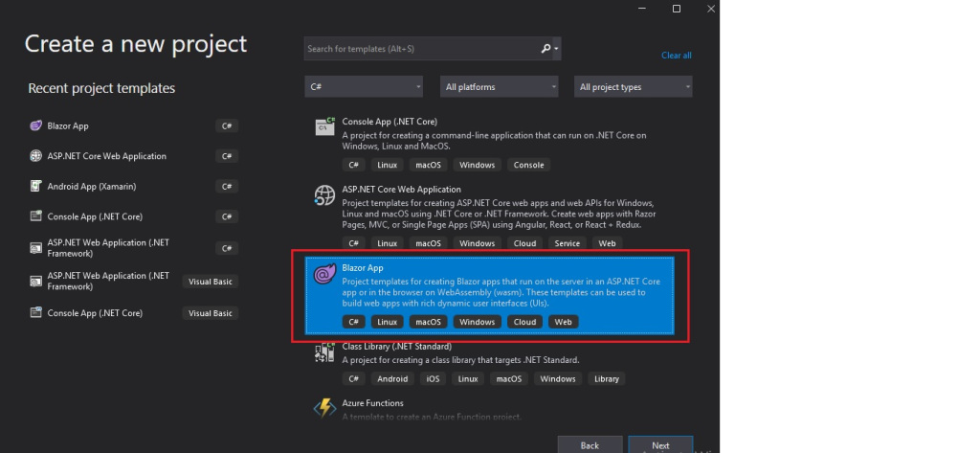Select the Class Library (.NET Standard) template title
Viewport: 980px width, 453px height.
[397, 346]
